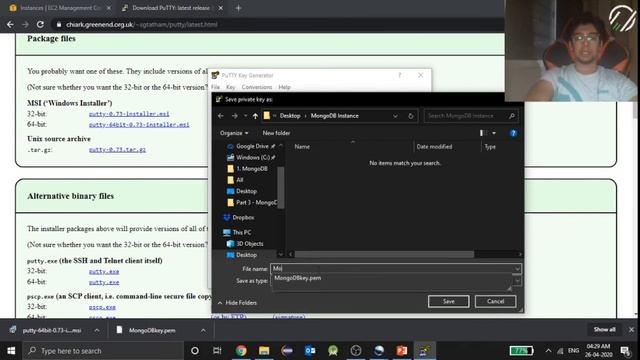This screenshot has width=640, height=360.
Task: Open Google Chrome from taskbar
Action: (x=241, y=351)
